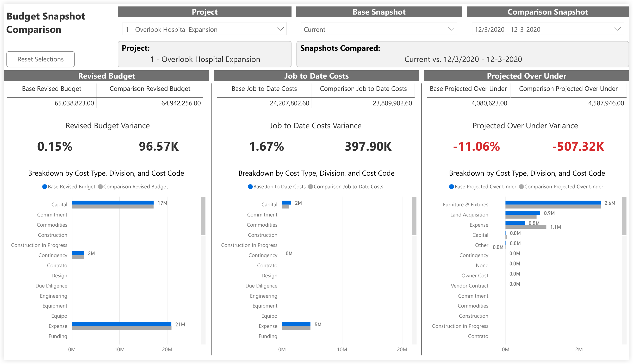Click the Revised Budget section header
The width and height of the screenshot is (633, 364).
pyautogui.click(x=107, y=76)
